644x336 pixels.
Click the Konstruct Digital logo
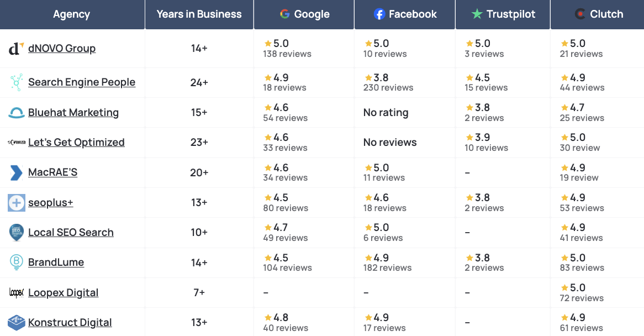15,322
